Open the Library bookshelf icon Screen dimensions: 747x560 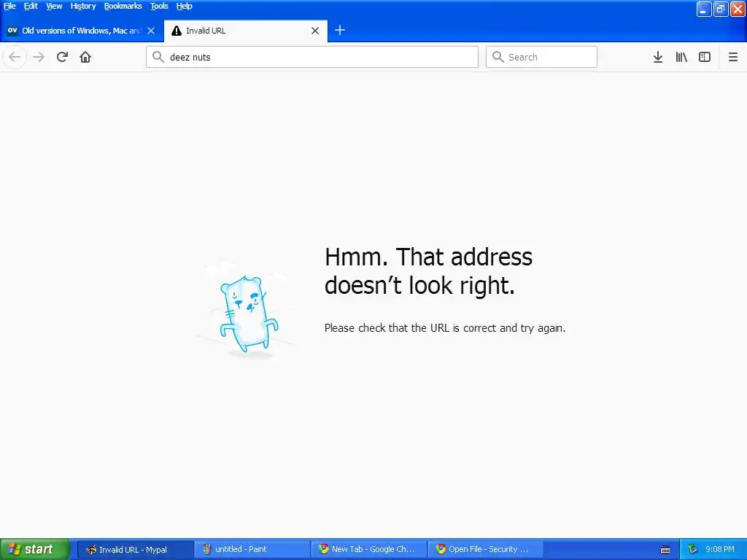(x=681, y=57)
